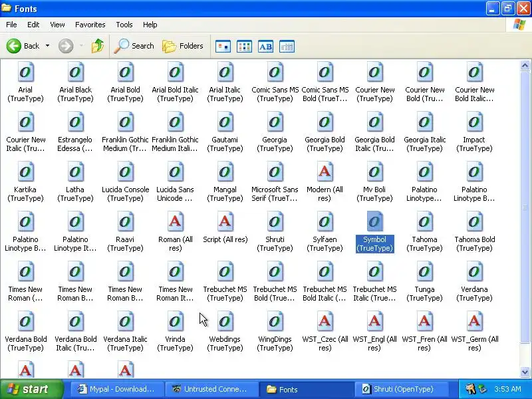Viewport: 532px width, 399px height.
Task: Select the WST_Engl font icon
Action: (375, 321)
